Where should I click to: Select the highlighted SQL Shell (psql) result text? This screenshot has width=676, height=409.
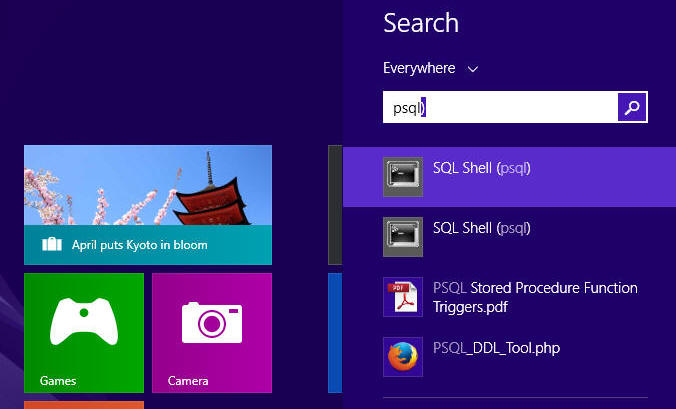(x=481, y=168)
